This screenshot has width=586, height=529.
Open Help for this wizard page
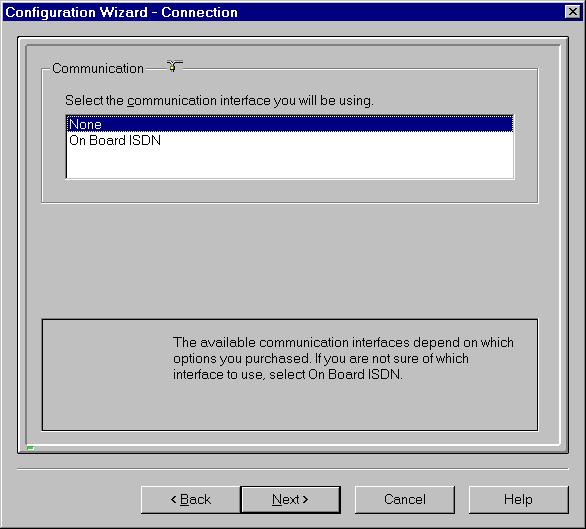(x=518, y=499)
